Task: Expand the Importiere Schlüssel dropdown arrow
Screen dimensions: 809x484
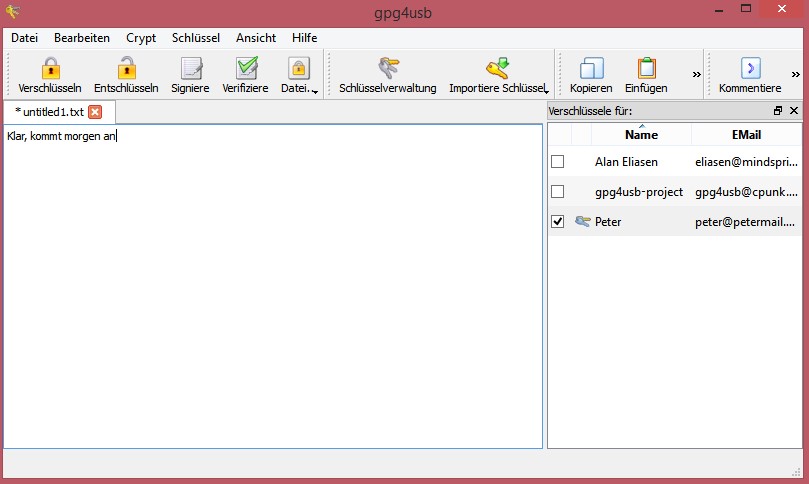Action: 546,91
